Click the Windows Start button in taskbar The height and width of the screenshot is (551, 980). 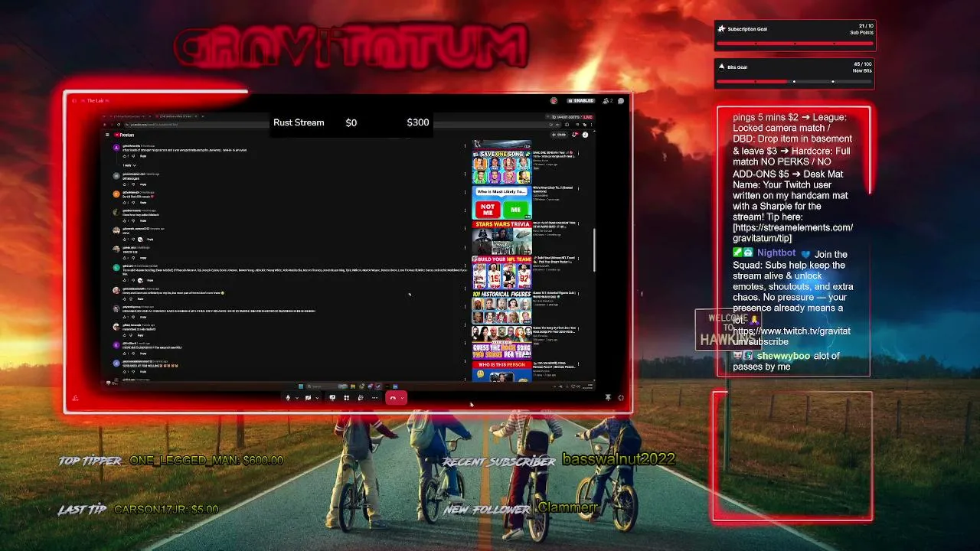(x=301, y=386)
